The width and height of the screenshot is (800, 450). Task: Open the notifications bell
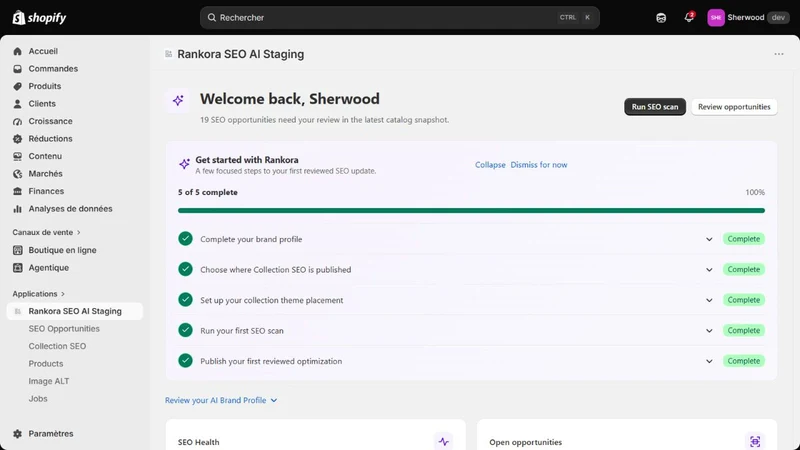point(689,17)
